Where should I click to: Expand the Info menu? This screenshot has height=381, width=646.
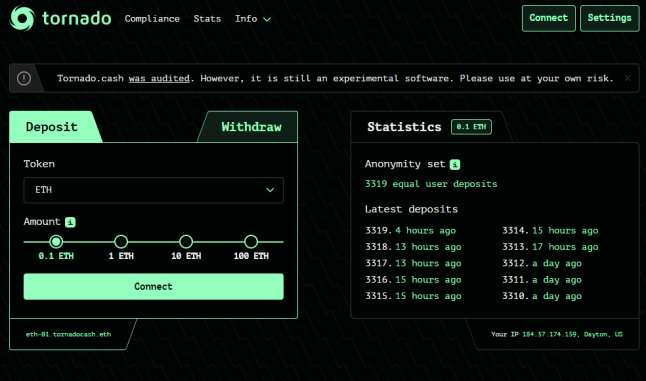(x=253, y=19)
